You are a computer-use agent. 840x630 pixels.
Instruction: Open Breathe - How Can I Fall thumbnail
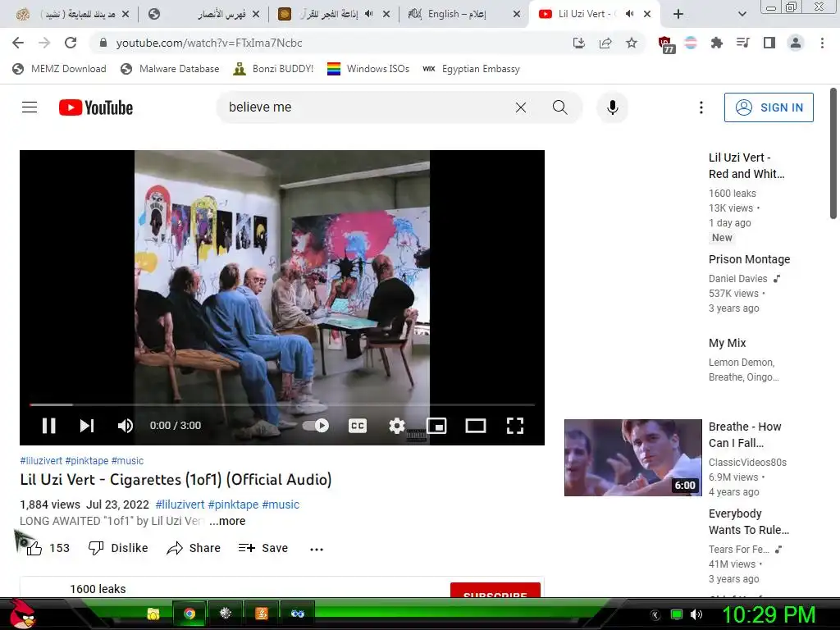point(632,458)
